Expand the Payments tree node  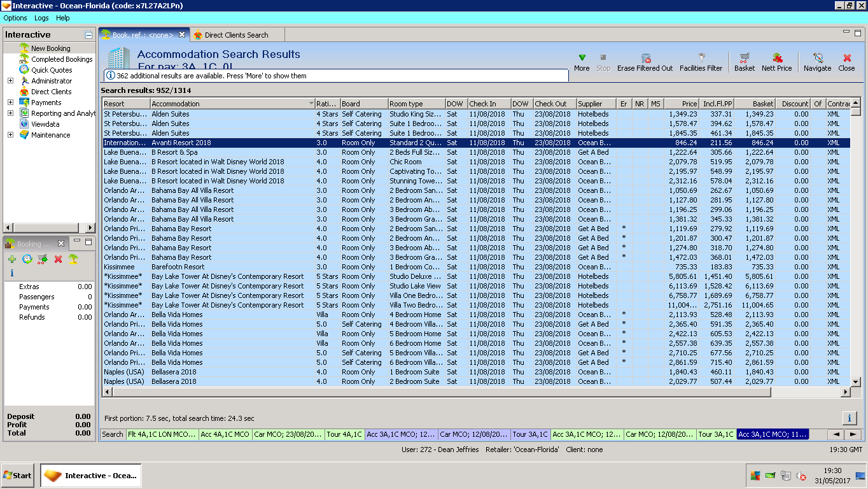pos(10,103)
